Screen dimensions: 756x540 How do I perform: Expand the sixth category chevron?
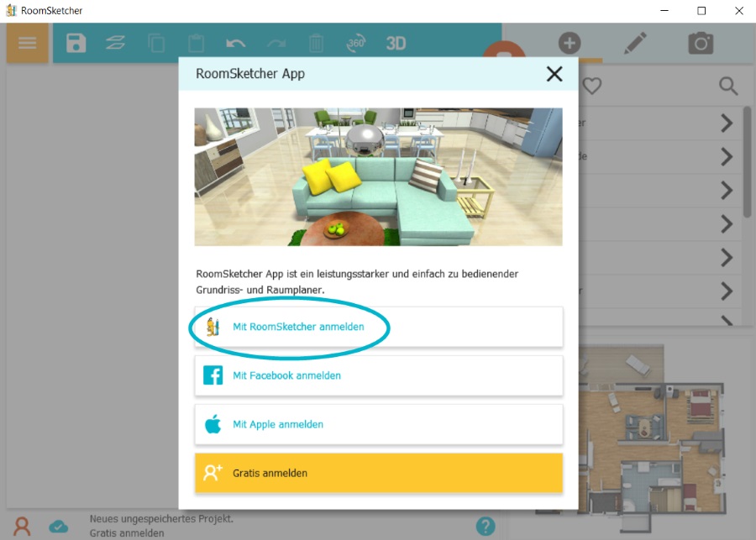pos(727,291)
